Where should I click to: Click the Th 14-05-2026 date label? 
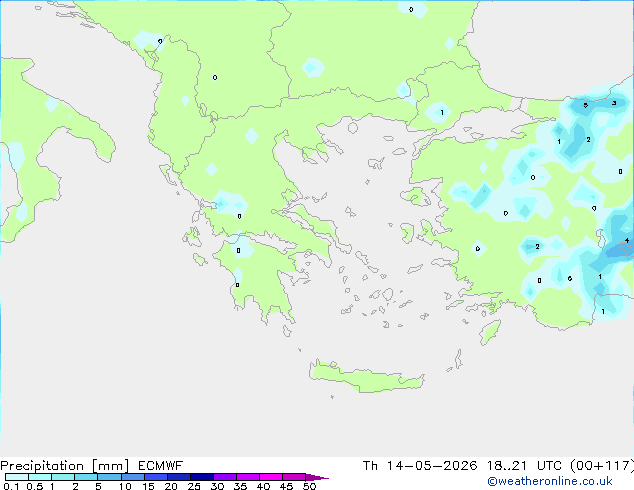420,466
